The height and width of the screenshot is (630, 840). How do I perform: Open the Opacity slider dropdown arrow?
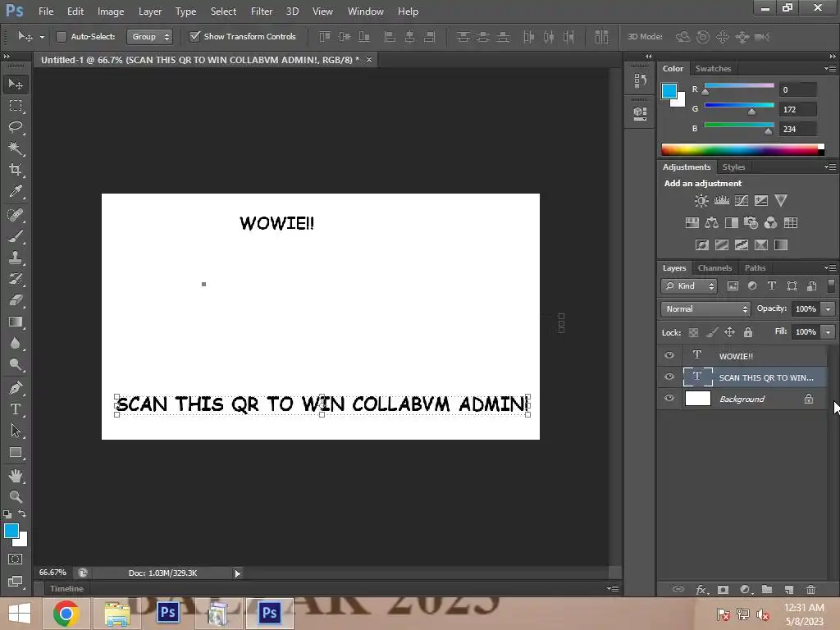(829, 309)
